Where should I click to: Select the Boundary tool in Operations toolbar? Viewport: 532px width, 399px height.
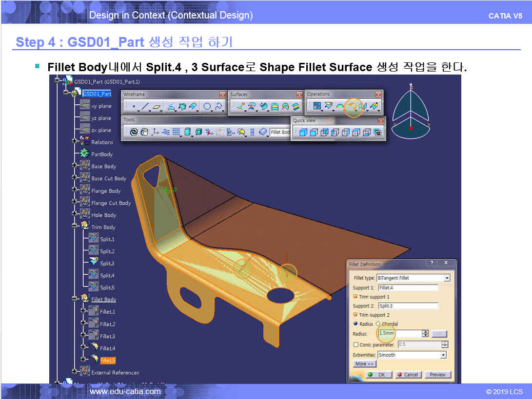point(339,106)
